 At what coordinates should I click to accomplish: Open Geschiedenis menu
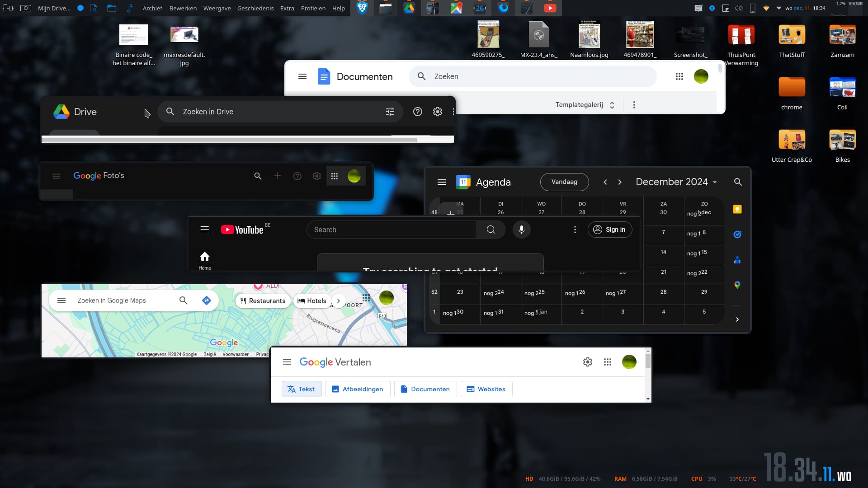coord(255,8)
